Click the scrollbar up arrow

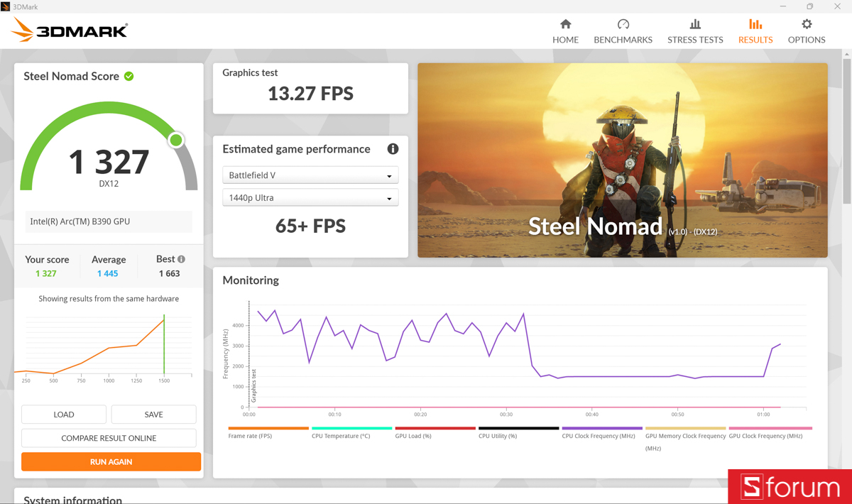846,54
